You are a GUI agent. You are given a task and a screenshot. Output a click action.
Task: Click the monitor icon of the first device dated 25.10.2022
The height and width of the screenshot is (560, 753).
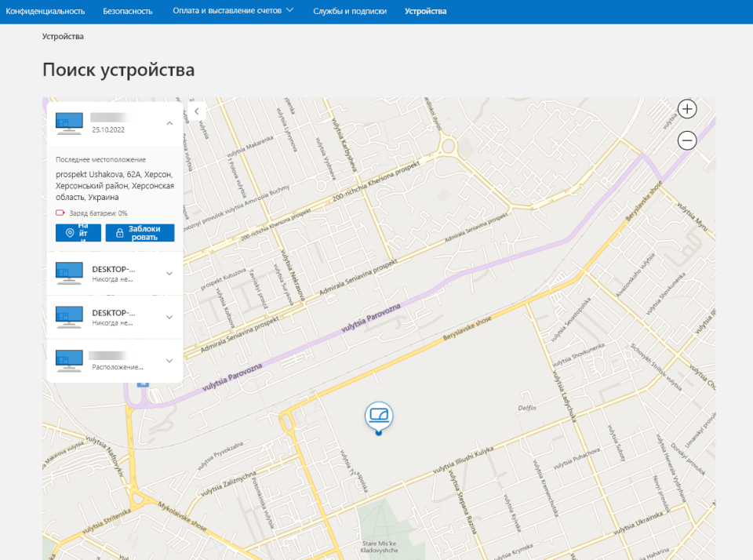click(x=69, y=122)
